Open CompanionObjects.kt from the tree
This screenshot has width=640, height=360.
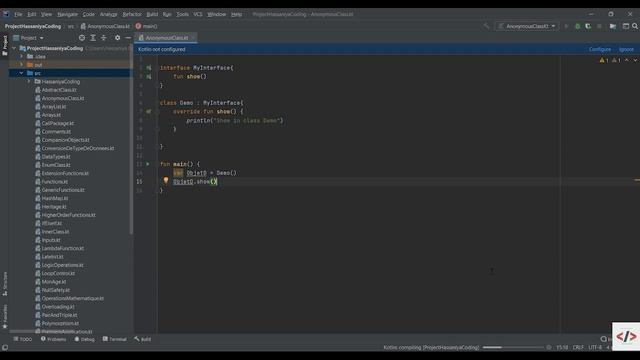65,140
